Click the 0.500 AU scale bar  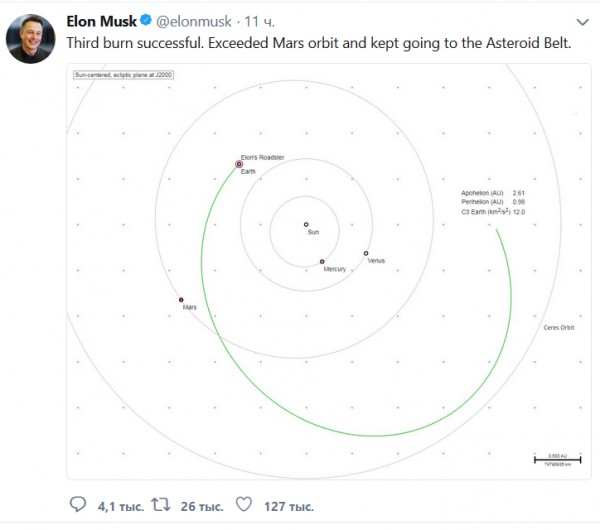point(551,459)
